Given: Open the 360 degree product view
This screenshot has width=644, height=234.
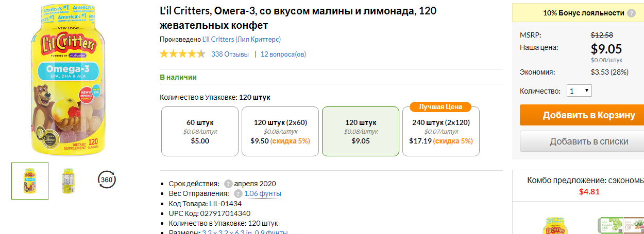Looking at the screenshot, I should (x=107, y=180).
